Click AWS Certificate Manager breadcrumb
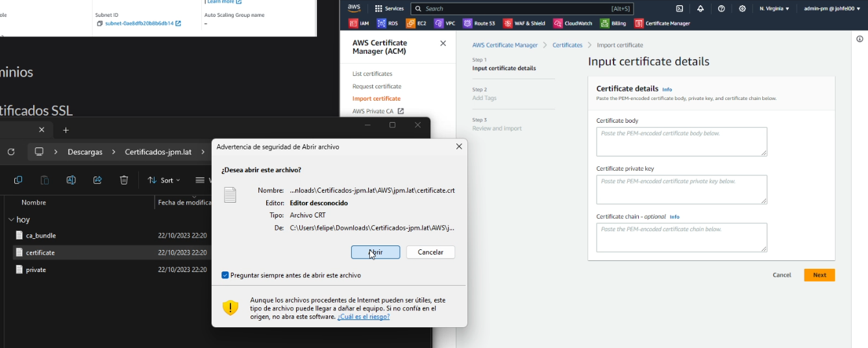The height and width of the screenshot is (348, 868). click(x=504, y=45)
